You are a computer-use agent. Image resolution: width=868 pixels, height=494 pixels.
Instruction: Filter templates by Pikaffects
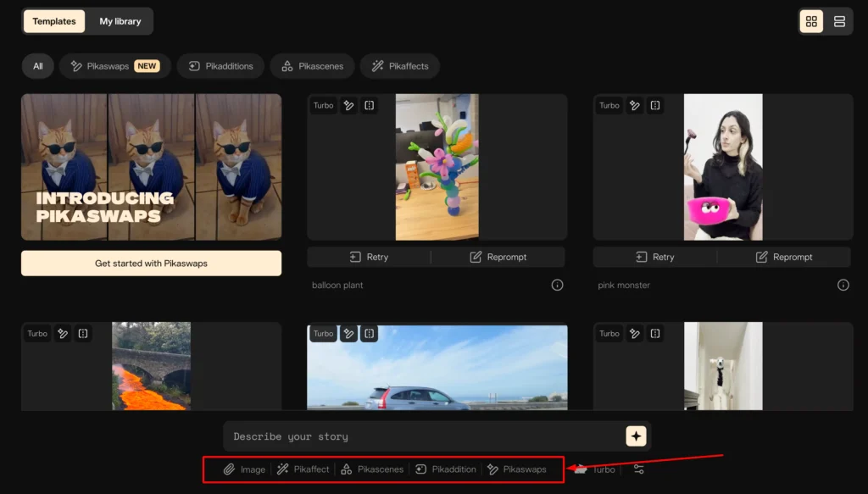click(x=400, y=66)
